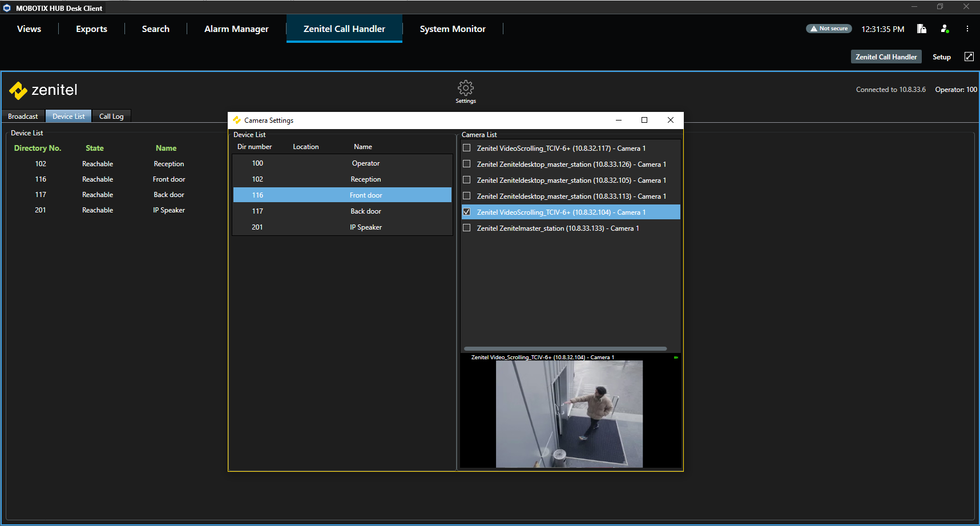Click the front door camera preview

(x=569, y=413)
